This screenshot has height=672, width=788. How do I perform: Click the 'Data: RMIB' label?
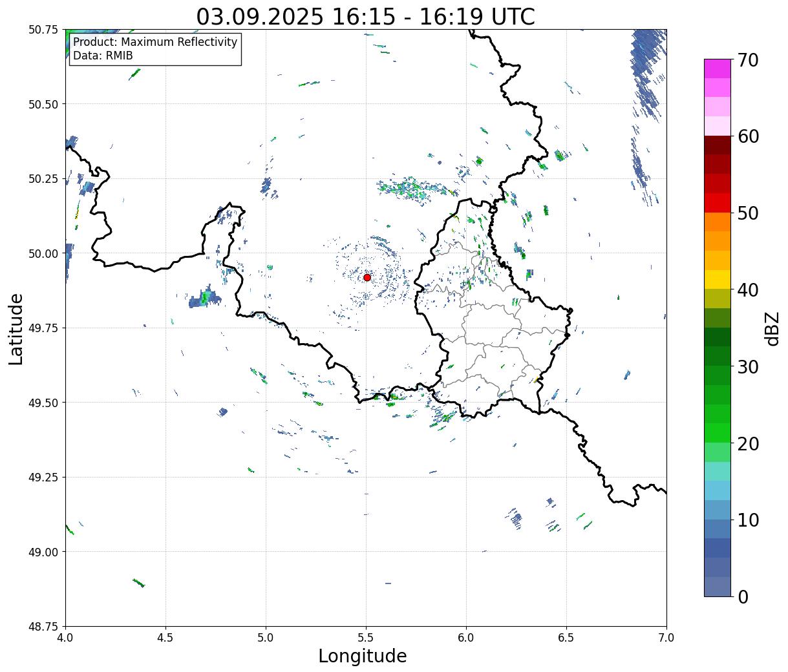103,56
